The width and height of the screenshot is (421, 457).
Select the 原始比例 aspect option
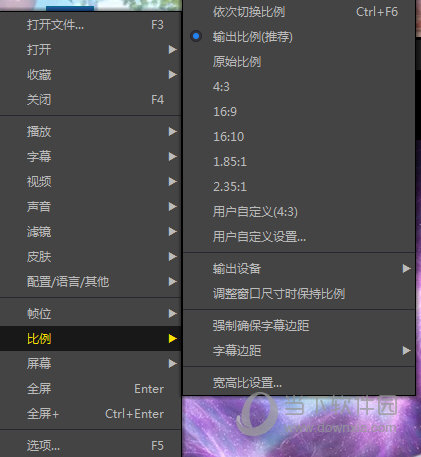click(299, 62)
